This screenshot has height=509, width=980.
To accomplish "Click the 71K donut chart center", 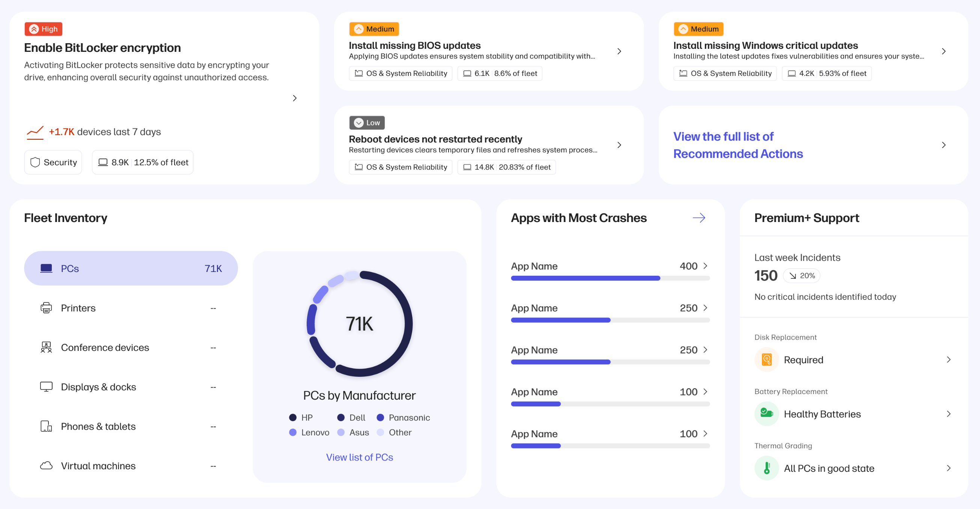I will pyautogui.click(x=360, y=323).
